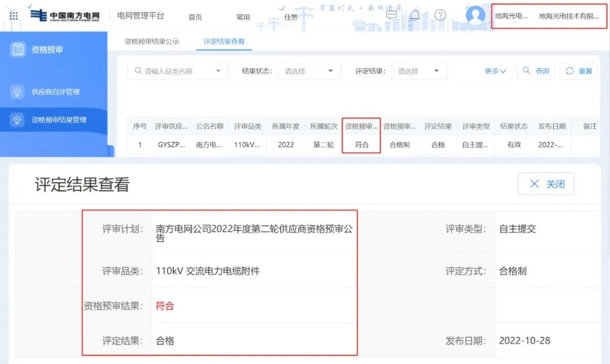Open the 地海光电技术有限... company dropdown
Image resolution: width=610 pixels, height=364 pixels.
coord(569,16)
